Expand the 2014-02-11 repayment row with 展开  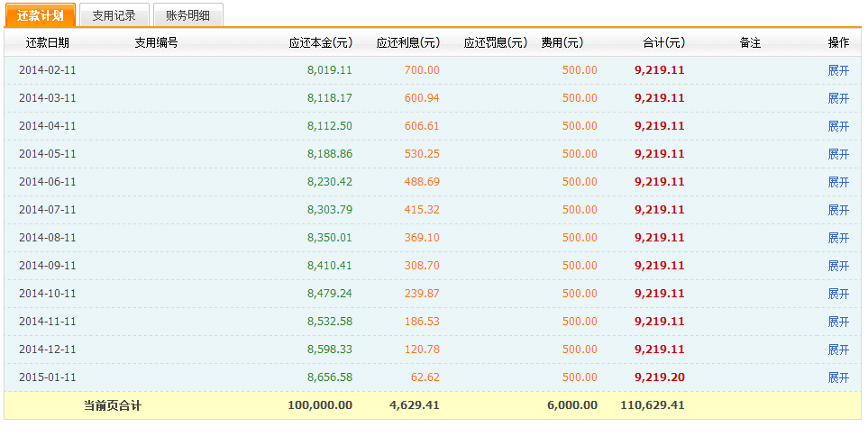pos(838,70)
